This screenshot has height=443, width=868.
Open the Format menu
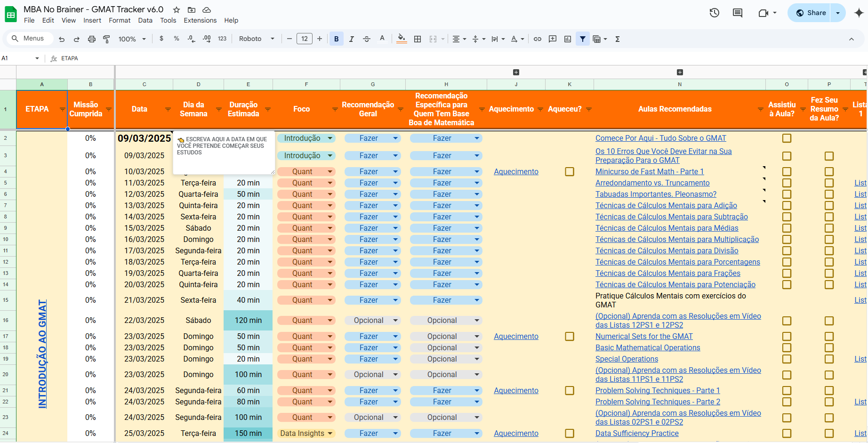[120, 20]
